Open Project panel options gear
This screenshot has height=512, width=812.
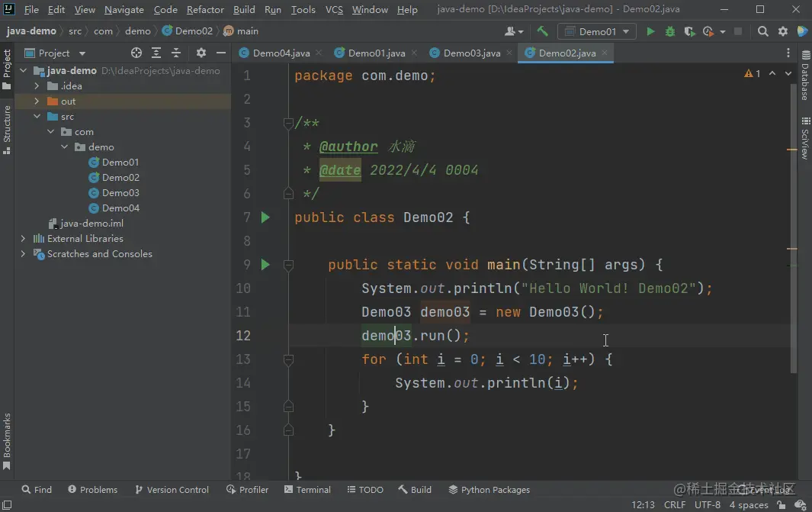coord(201,53)
